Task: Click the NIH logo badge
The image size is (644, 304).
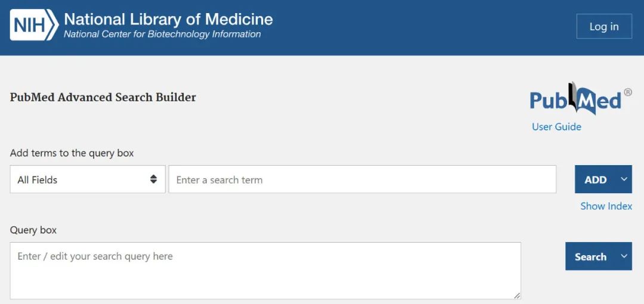Action: pos(33,26)
